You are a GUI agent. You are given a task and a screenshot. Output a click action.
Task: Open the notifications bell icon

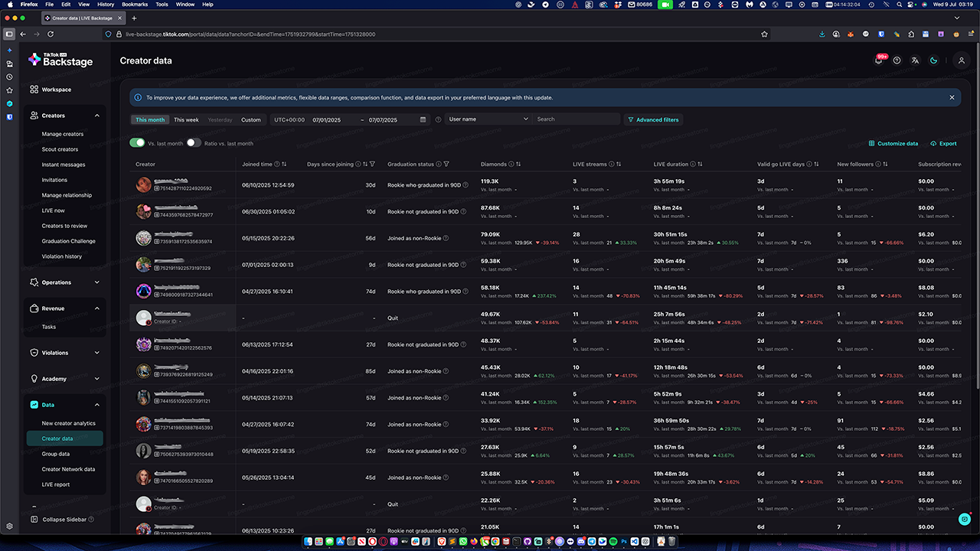coord(878,61)
